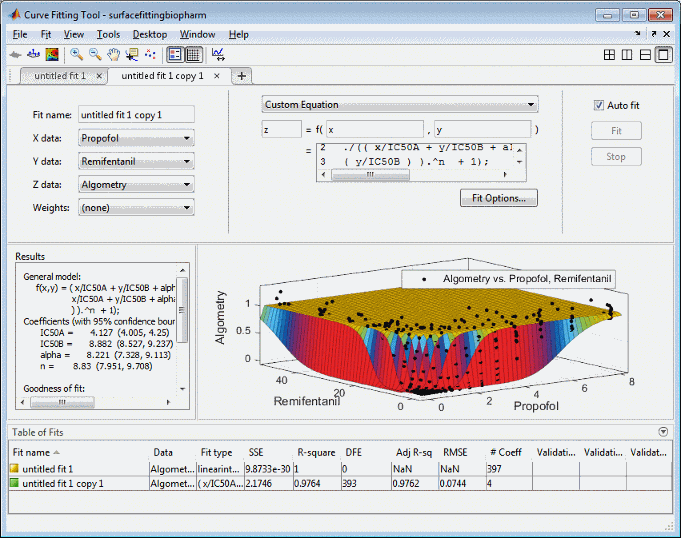Toggle the legend toolbar button
The height and width of the screenshot is (538, 681).
coord(175,54)
